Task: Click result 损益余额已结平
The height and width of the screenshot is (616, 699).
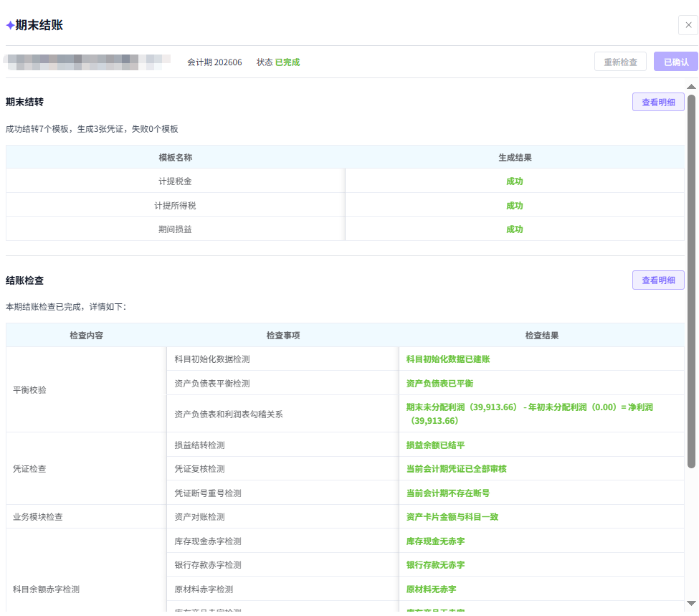Action: [435, 445]
